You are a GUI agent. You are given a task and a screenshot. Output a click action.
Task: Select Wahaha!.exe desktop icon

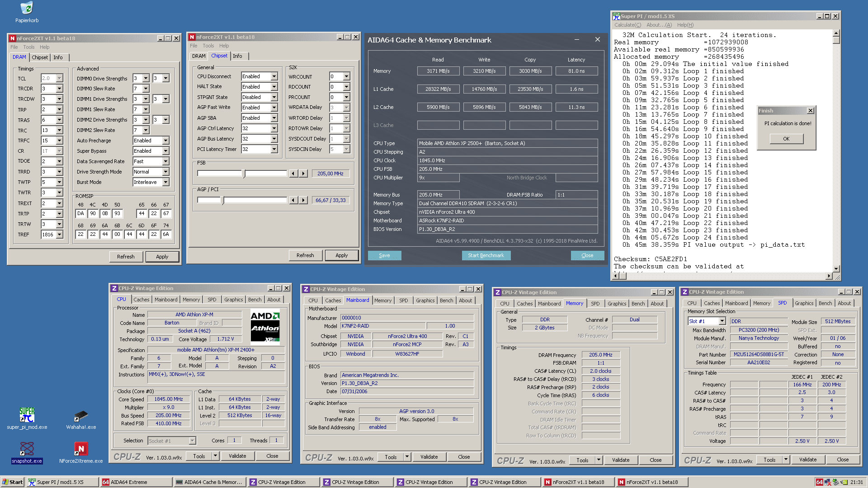81,419
